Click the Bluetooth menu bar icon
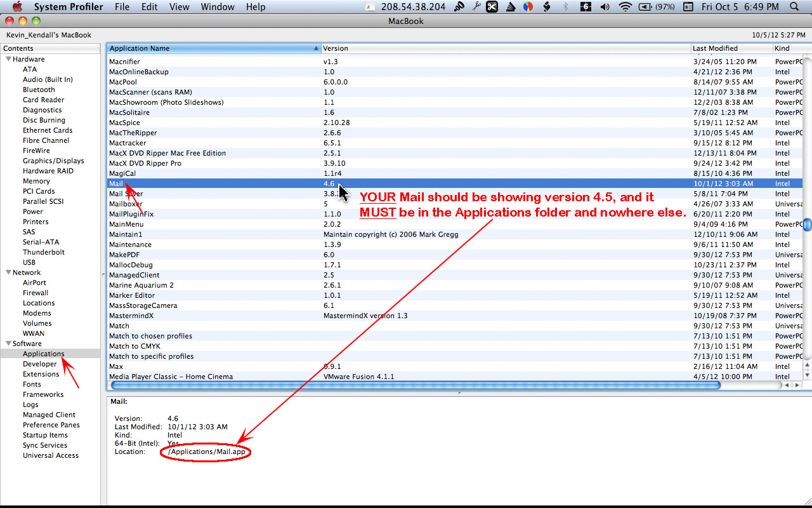The width and height of the screenshot is (812, 508). point(566,7)
